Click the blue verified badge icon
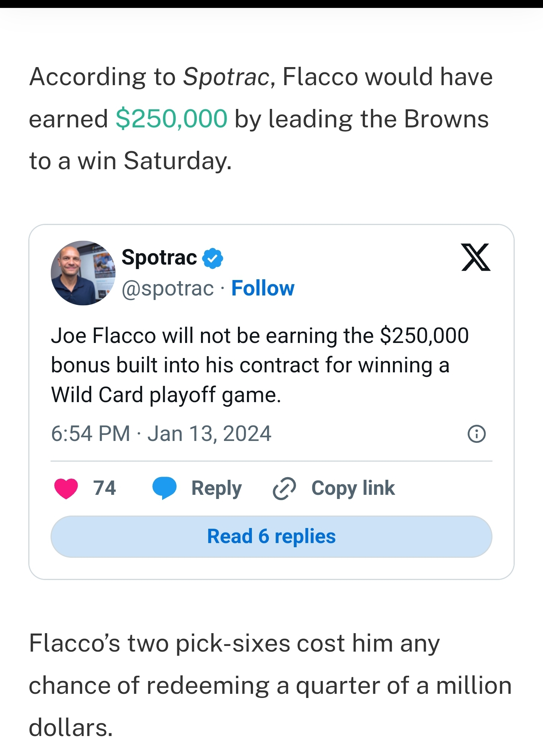Image resolution: width=543 pixels, height=756 pixels. click(213, 259)
